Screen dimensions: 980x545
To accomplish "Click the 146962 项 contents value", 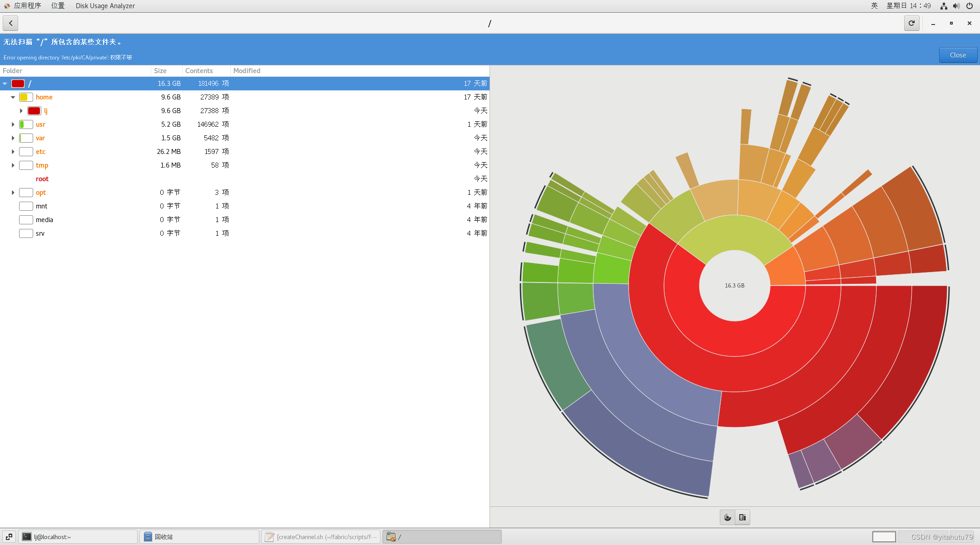I will click(x=213, y=124).
